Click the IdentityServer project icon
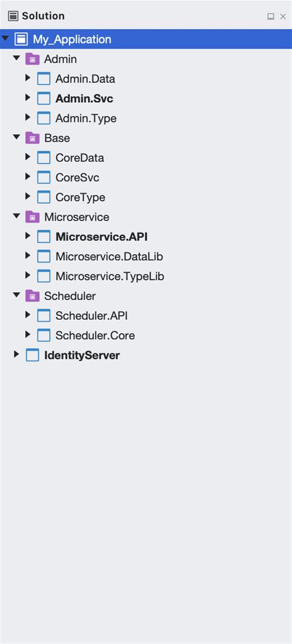Screen dimensions: 292x644 pos(33,355)
